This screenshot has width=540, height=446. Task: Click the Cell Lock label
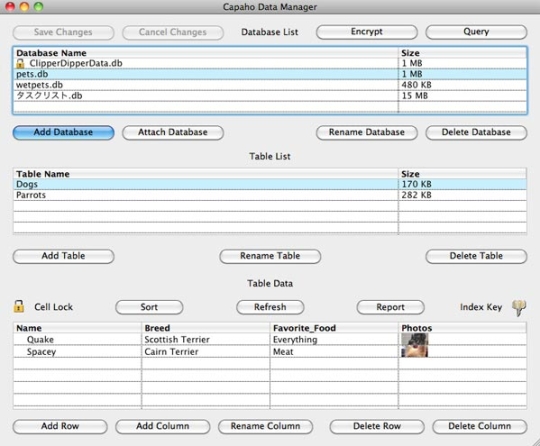click(53, 307)
